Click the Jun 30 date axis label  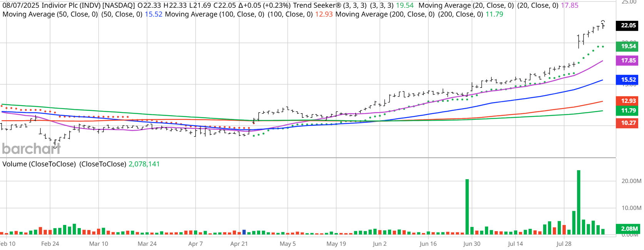point(472,244)
